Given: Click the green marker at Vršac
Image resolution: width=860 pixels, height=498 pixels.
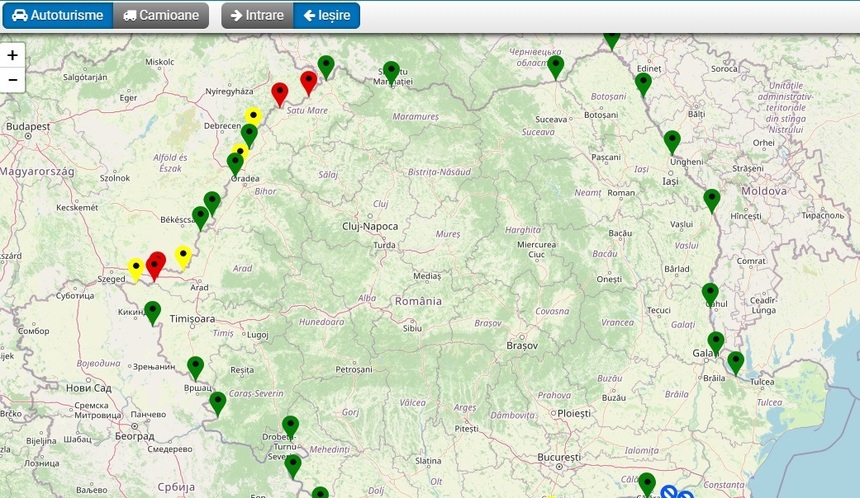Looking at the screenshot, I should (195, 366).
